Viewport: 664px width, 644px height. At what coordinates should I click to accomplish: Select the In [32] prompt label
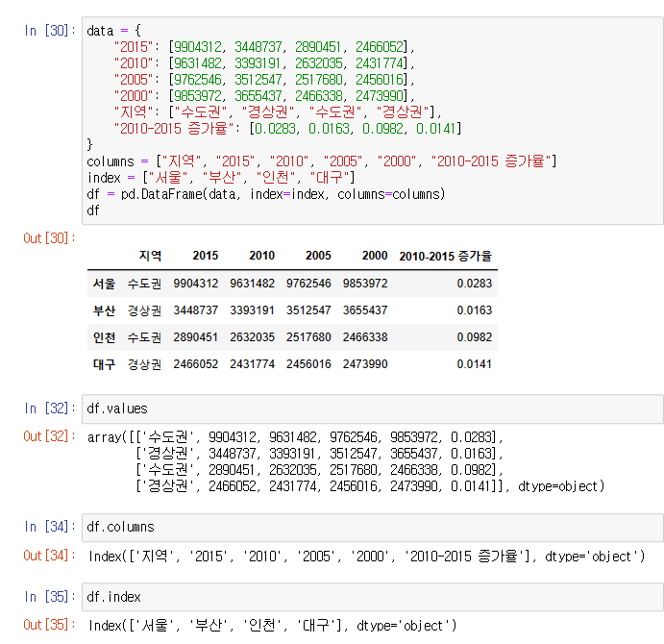(x=50, y=409)
